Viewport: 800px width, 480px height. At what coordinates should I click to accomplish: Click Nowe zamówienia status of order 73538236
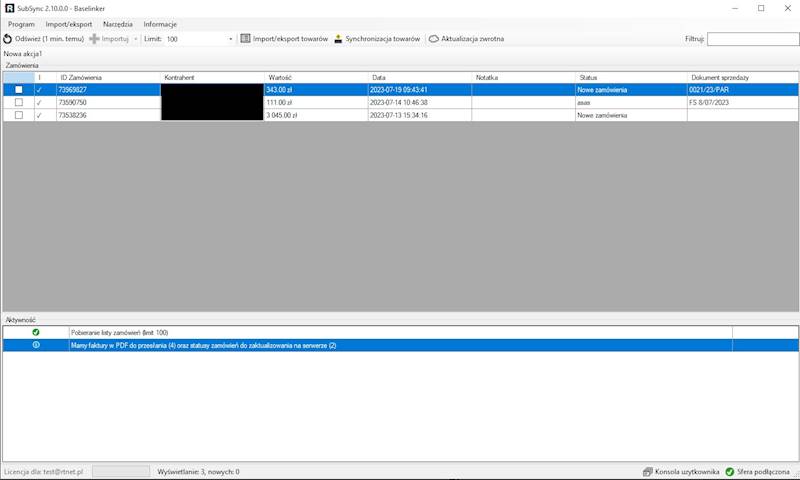click(631, 115)
